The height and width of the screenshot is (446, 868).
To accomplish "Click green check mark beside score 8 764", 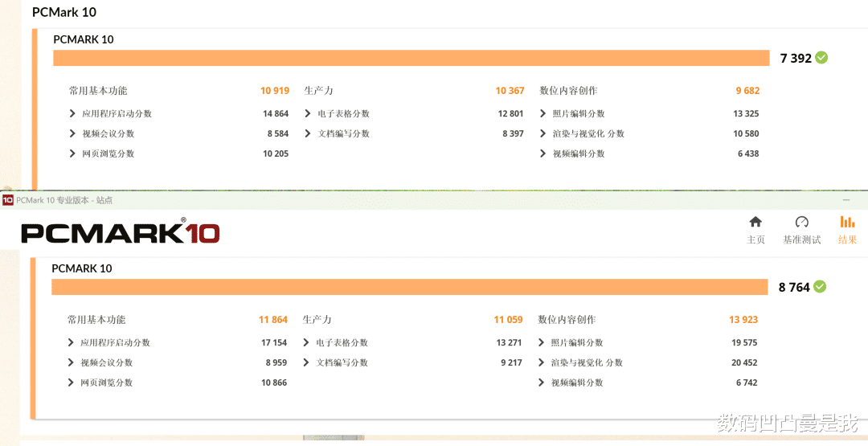I will (820, 287).
